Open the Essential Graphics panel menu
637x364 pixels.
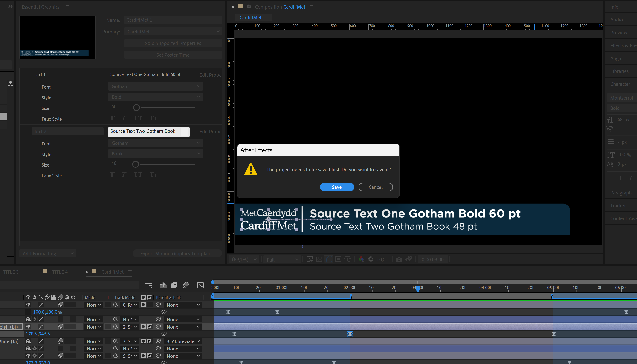point(67,7)
